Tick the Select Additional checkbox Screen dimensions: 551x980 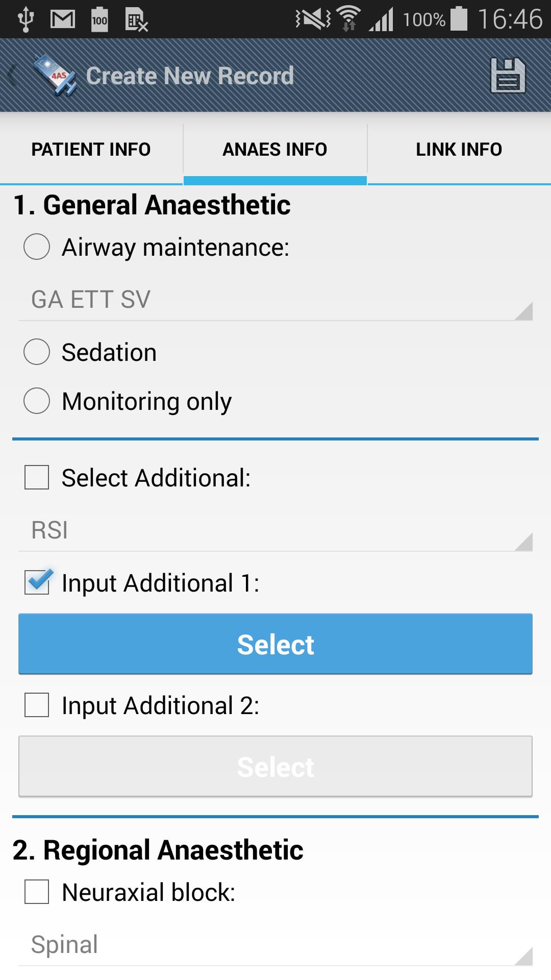37,477
